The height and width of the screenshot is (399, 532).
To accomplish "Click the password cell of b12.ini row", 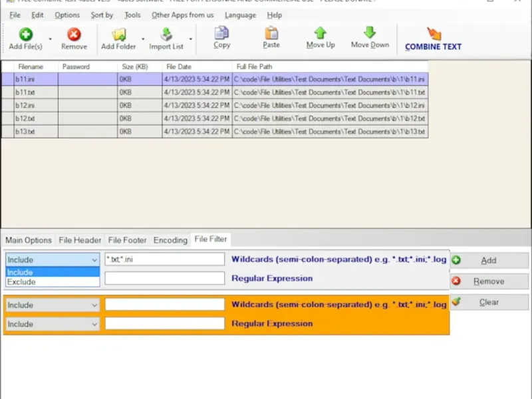I will pos(88,106).
